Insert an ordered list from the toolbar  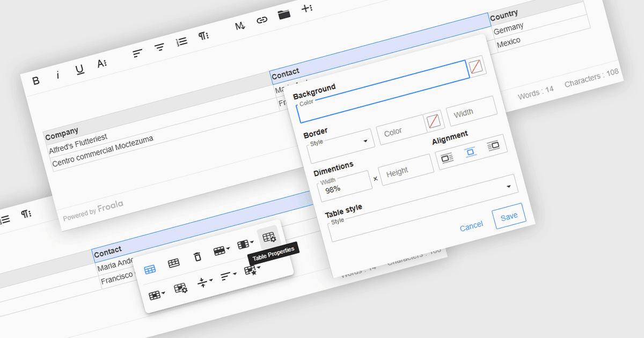coord(182,41)
